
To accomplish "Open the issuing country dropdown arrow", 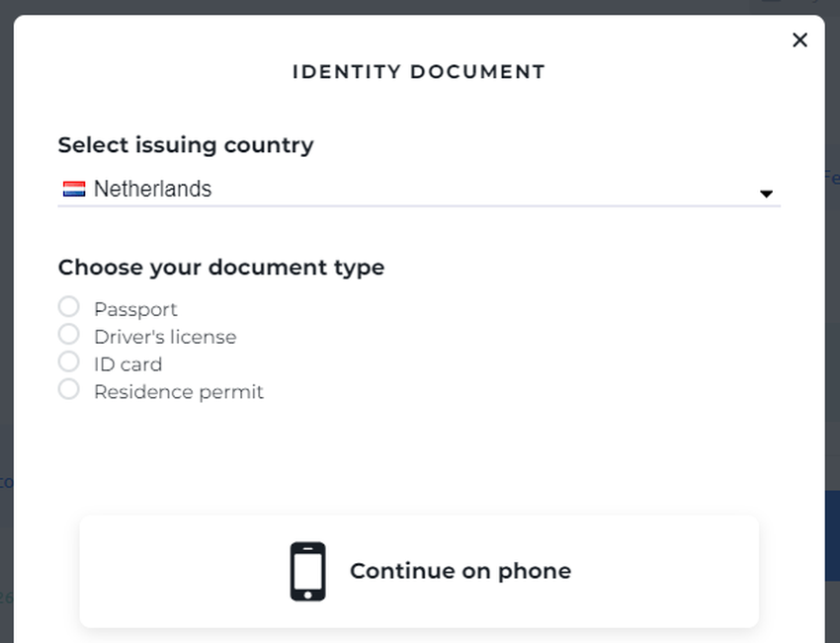I will (x=766, y=194).
